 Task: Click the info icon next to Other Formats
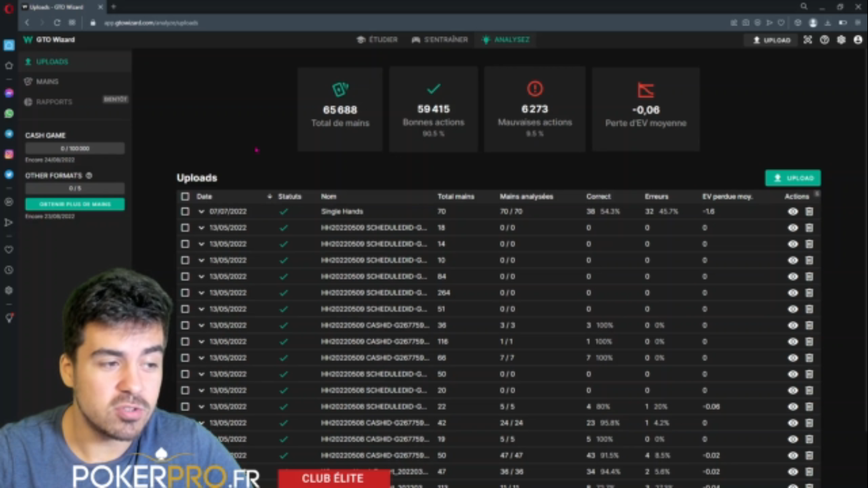click(89, 175)
